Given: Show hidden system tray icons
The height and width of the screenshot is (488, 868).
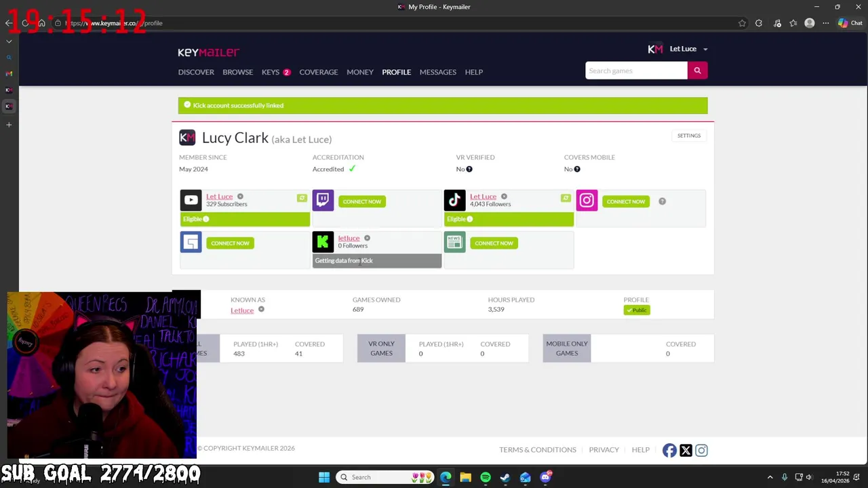Looking at the screenshot, I should click(770, 477).
